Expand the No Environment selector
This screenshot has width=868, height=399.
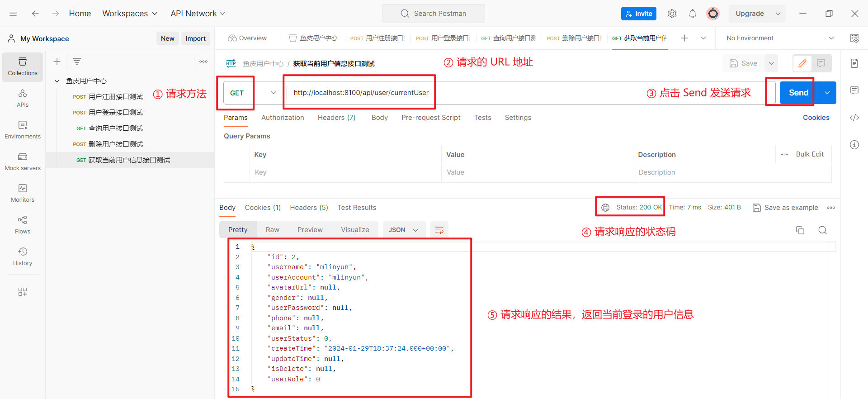(779, 38)
